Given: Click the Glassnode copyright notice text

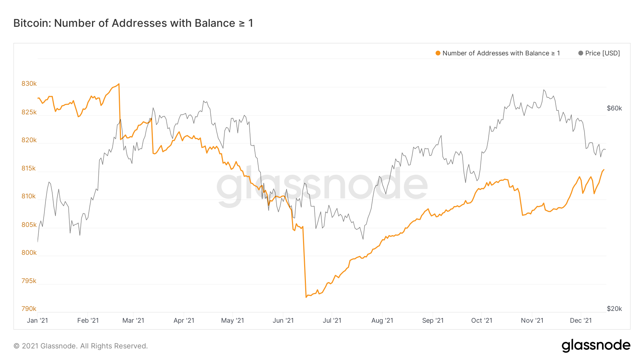Looking at the screenshot, I should (x=80, y=346).
